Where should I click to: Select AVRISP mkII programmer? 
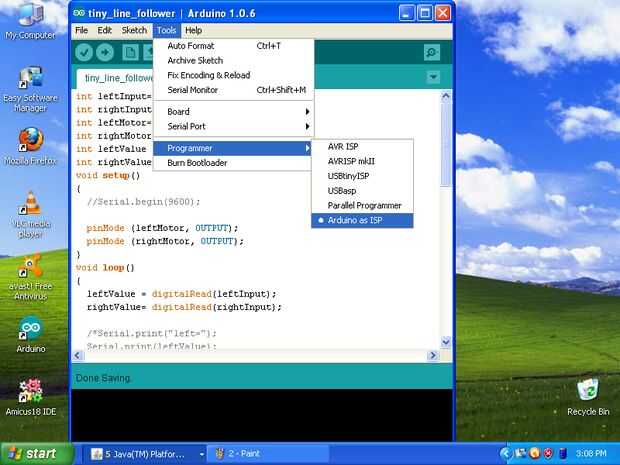click(x=362, y=161)
